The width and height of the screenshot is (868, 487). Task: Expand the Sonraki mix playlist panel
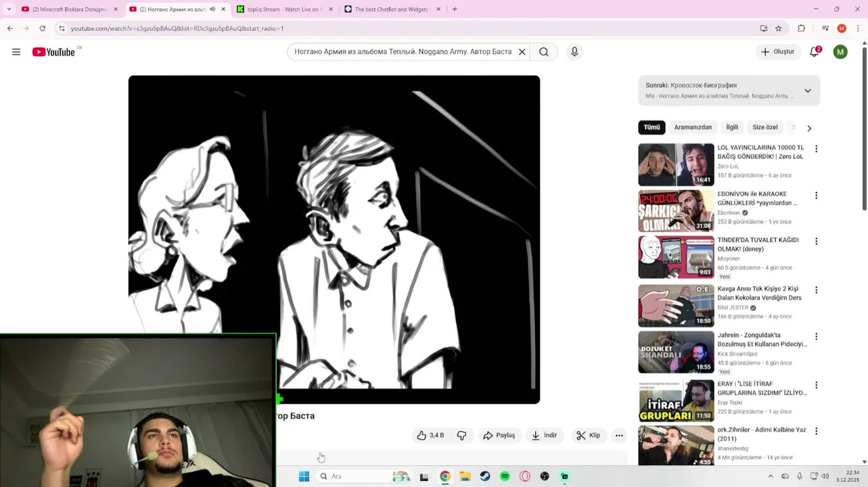[807, 91]
